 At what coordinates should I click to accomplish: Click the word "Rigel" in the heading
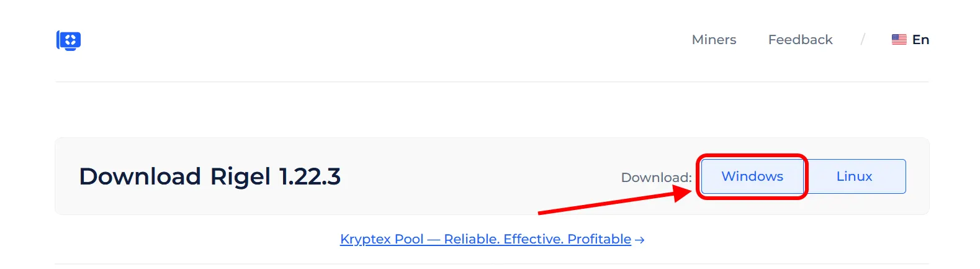(240, 176)
